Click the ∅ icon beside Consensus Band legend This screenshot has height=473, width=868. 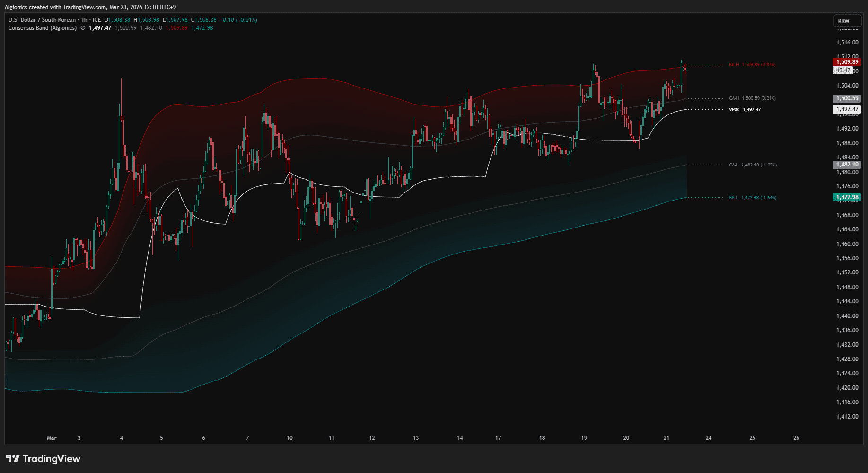click(83, 28)
